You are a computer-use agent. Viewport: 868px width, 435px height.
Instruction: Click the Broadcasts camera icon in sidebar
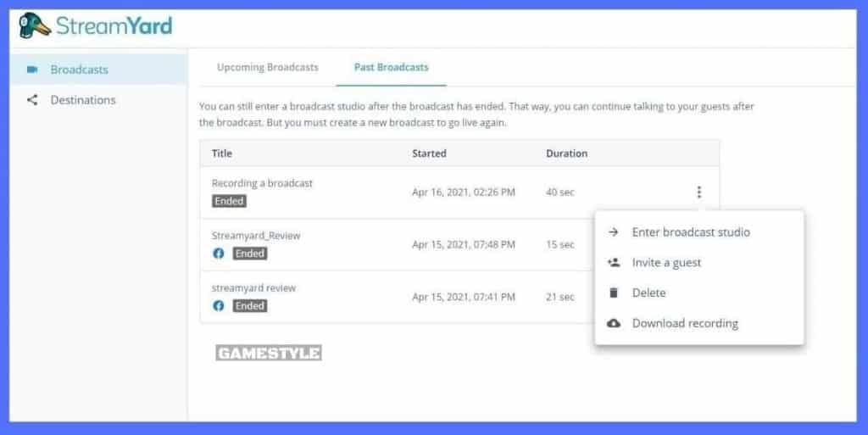coord(32,70)
